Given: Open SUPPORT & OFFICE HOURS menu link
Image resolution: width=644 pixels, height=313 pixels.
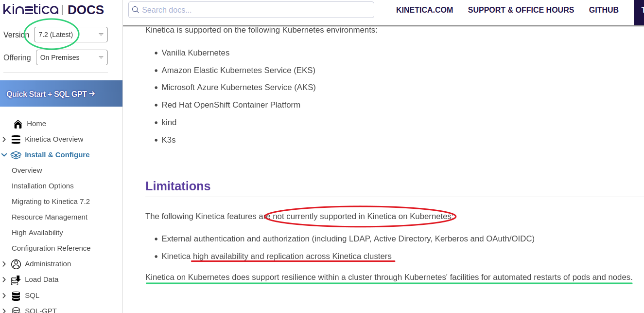Looking at the screenshot, I should point(521,10).
